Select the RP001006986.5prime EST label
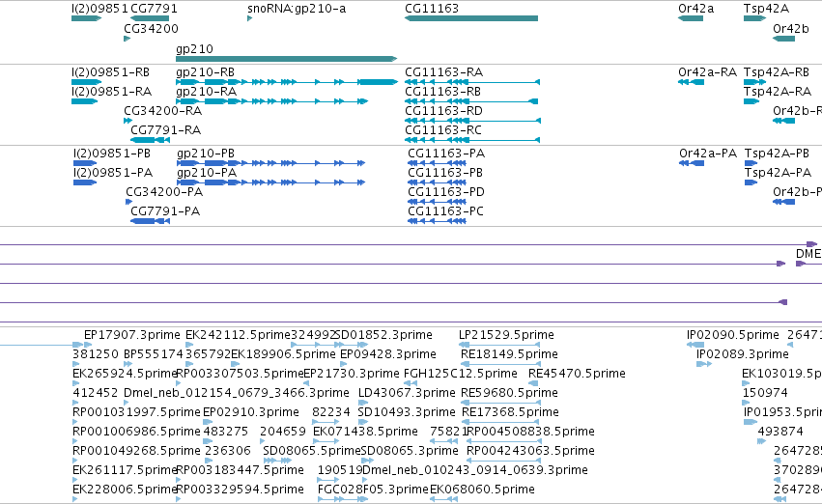Viewport: 822px width, 504px height. click(136, 433)
